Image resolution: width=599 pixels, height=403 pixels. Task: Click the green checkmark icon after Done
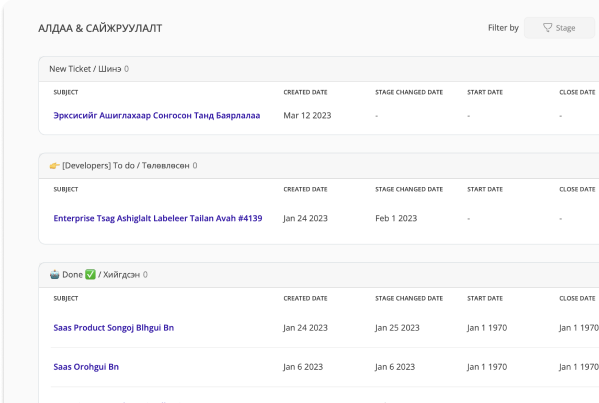(x=90, y=275)
